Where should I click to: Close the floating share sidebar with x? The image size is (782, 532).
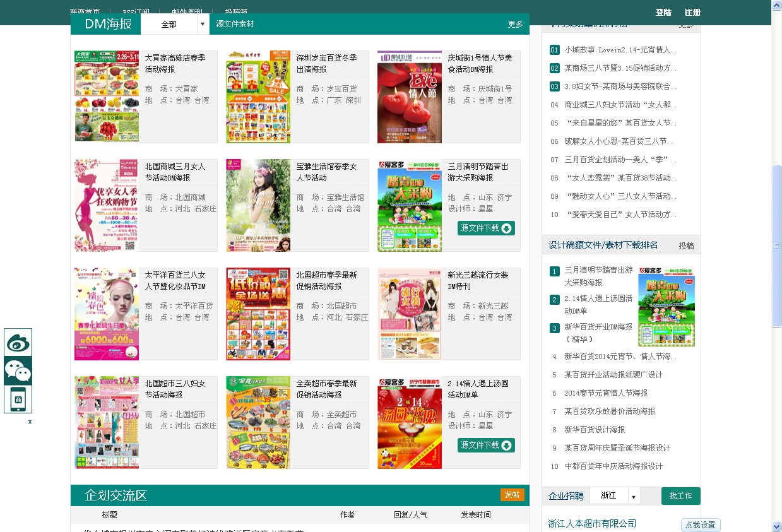[30, 422]
